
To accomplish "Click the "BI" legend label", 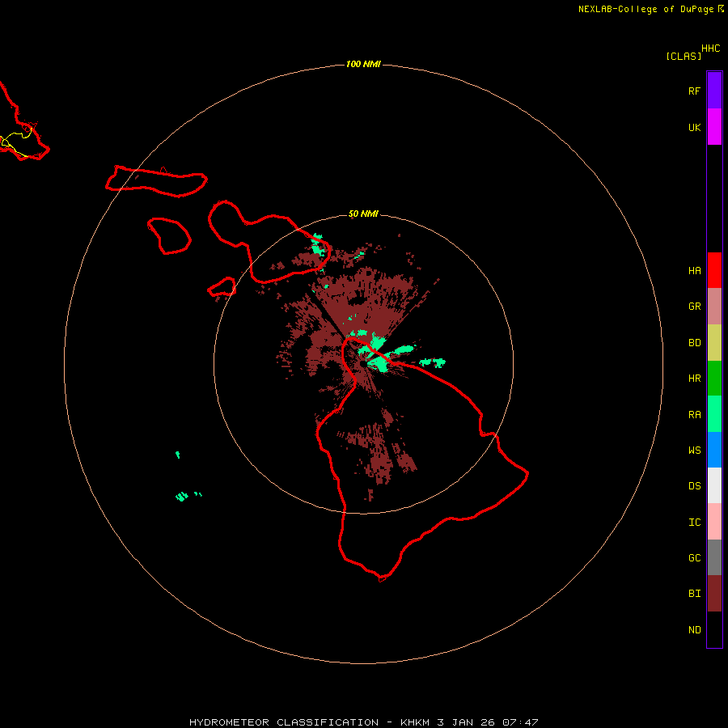I will point(694,594).
